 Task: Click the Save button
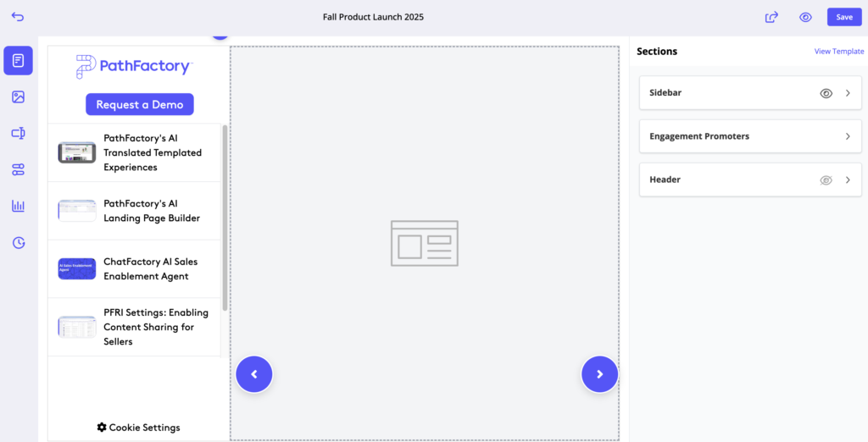[x=844, y=17]
